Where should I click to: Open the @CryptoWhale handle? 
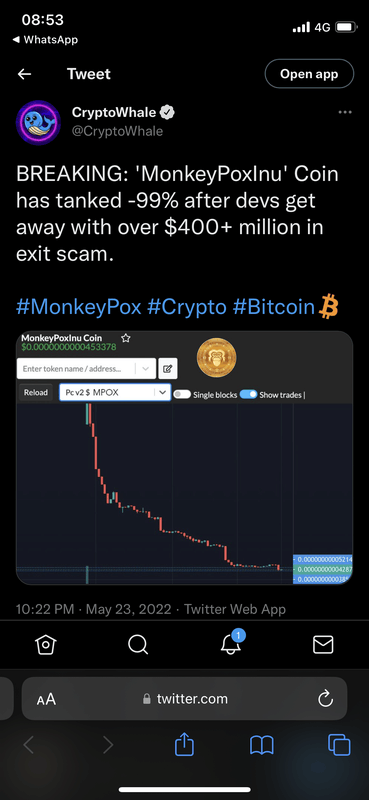tap(117, 131)
